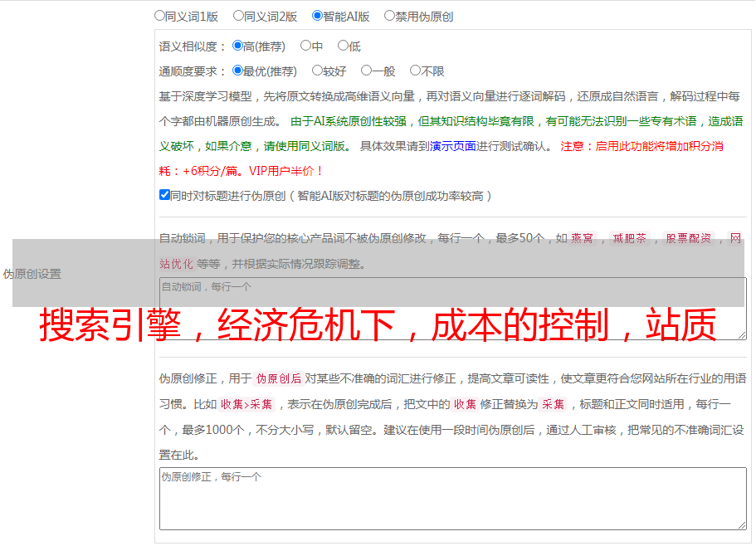
Task: Click the 股票配资 example tag
Action: pos(689,238)
